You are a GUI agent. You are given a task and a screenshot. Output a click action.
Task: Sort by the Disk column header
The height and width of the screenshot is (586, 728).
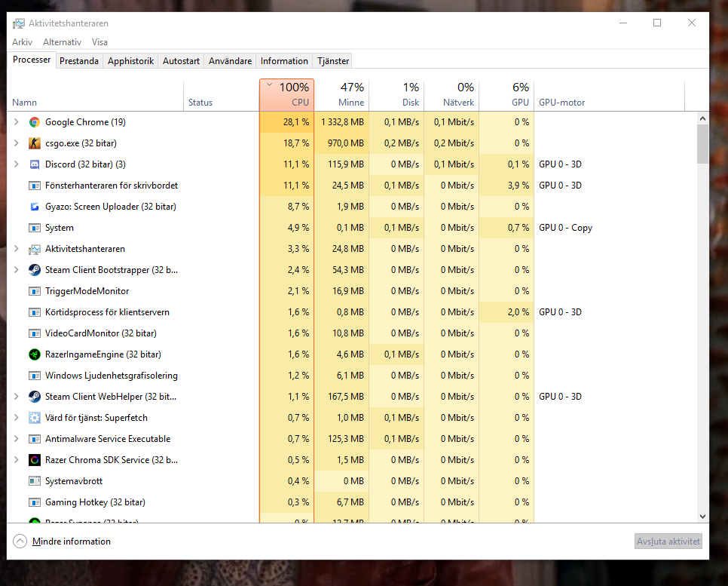coord(396,95)
